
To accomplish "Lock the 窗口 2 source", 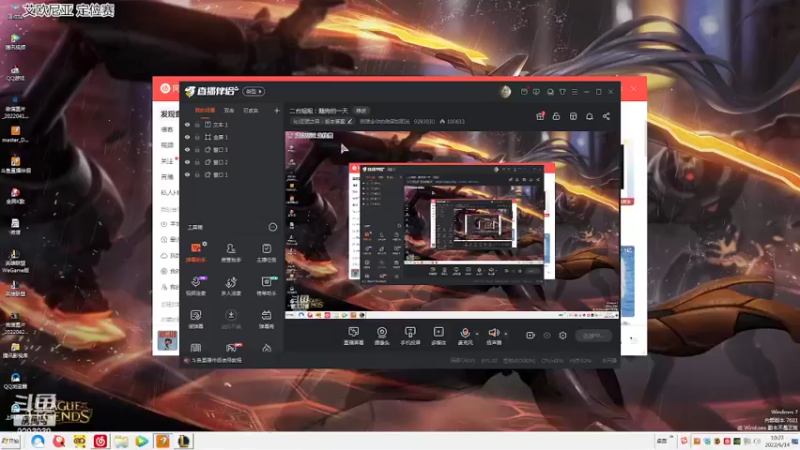I will pos(197,162).
